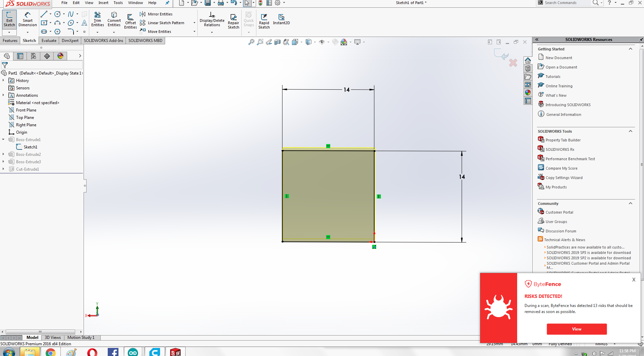Click Offset Entities tool
The height and width of the screenshot is (356, 644).
(130, 21)
